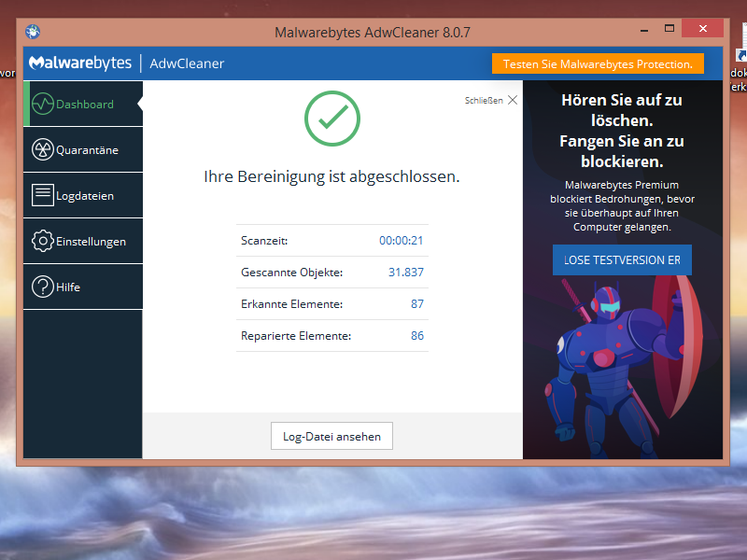Screen dimensions: 747x560
Task: Click the Erkannte Elemente label
Action: click(x=292, y=304)
